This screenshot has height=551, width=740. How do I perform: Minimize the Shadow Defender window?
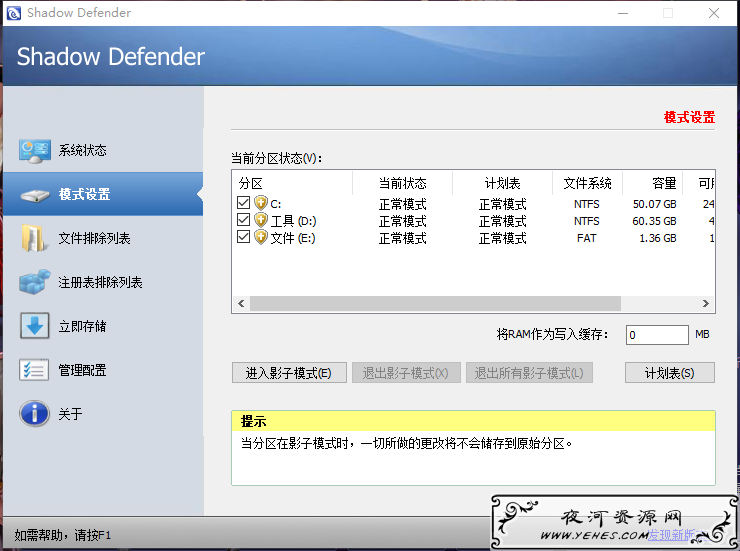click(x=623, y=13)
